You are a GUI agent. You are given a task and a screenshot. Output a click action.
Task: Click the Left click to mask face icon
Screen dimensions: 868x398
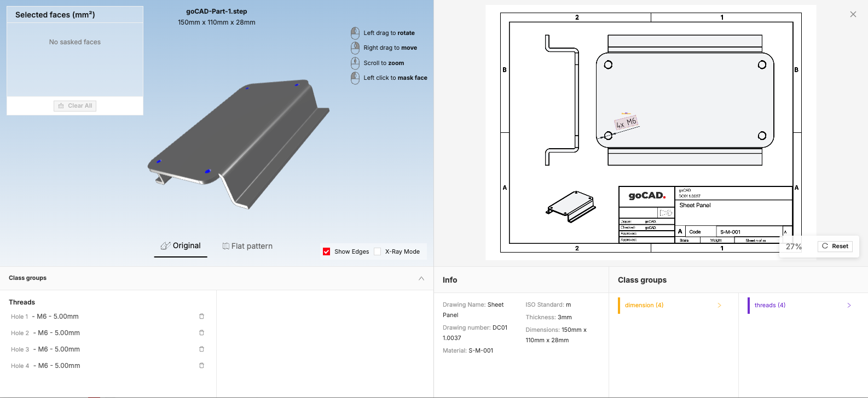[355, 78]
